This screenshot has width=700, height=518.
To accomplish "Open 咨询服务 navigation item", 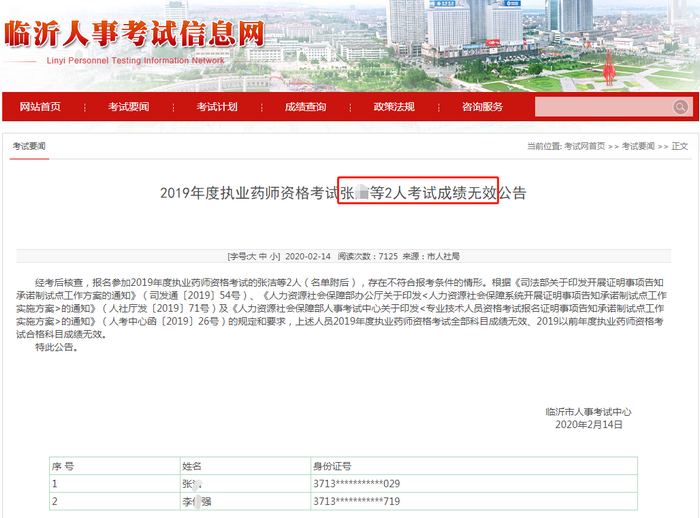I will [482, 107].
